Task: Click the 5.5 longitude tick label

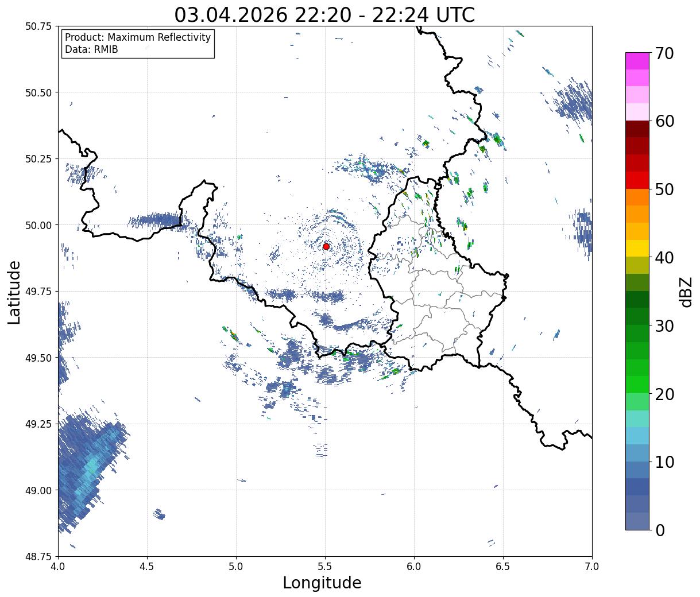Action: [325, 567]
